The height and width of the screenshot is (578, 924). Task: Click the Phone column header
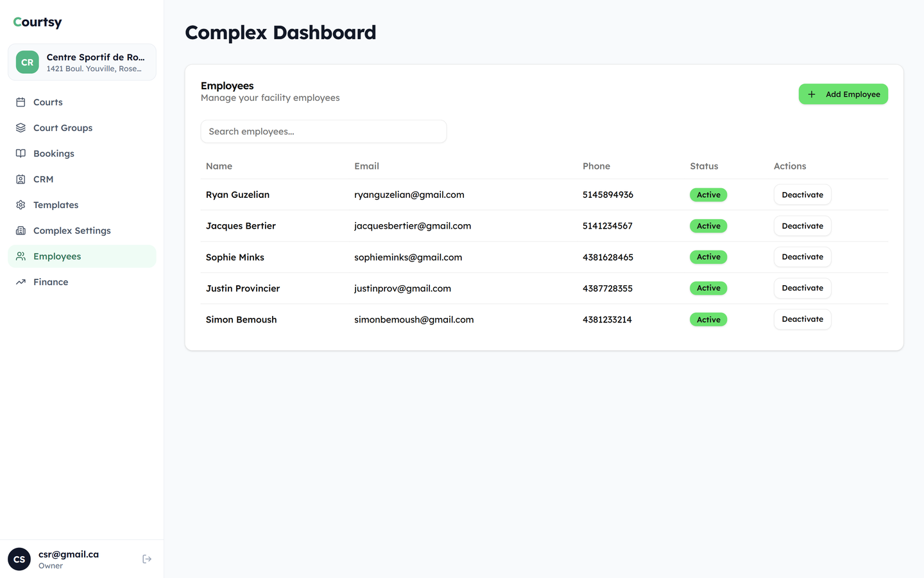[596, 166]
